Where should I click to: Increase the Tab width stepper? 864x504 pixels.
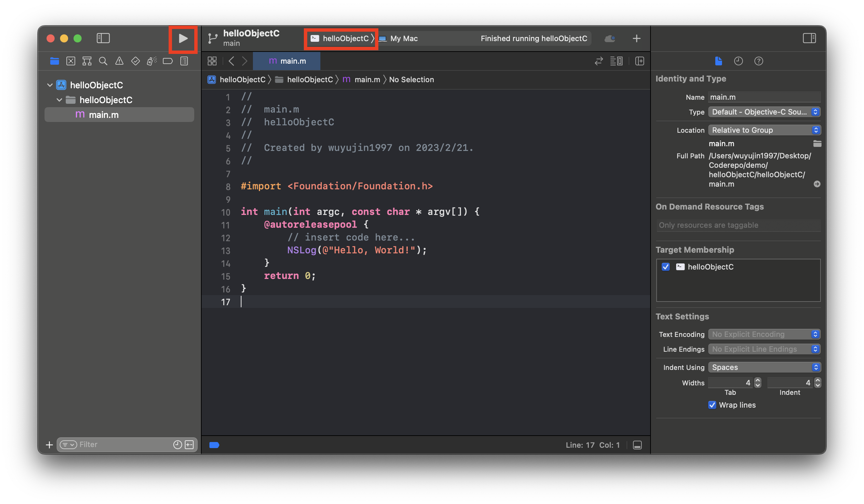(758, 380)
